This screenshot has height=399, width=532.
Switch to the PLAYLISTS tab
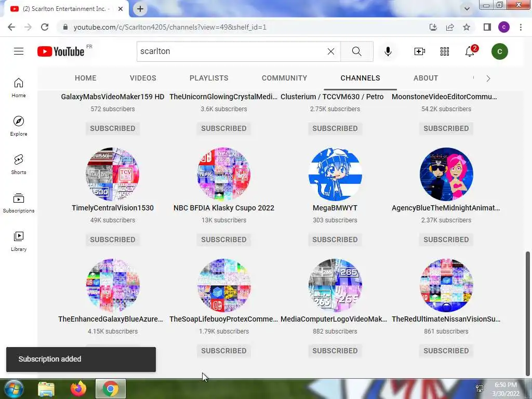209,78
